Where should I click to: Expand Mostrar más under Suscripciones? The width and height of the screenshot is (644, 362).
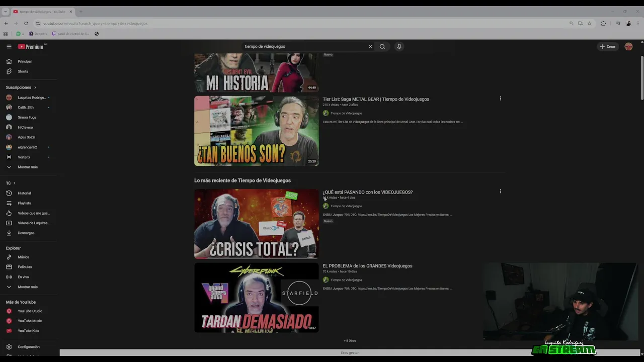click(x=28, y=167)
